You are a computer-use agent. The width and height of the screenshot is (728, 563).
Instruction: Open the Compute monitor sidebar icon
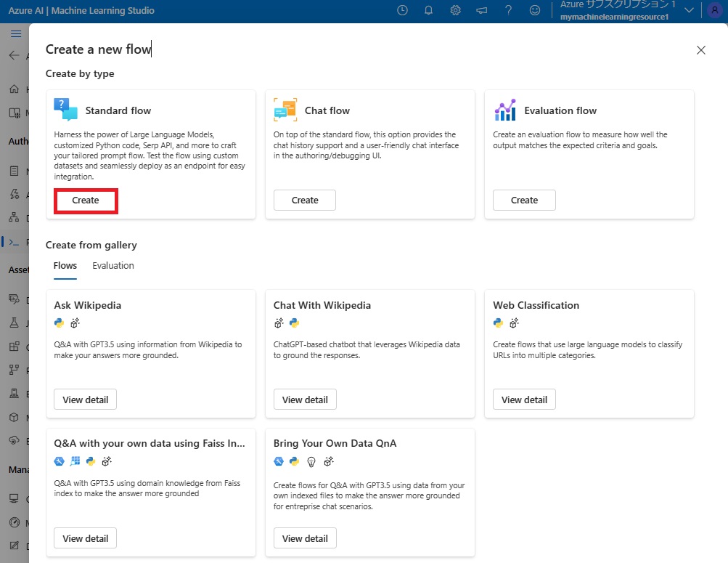15,498
